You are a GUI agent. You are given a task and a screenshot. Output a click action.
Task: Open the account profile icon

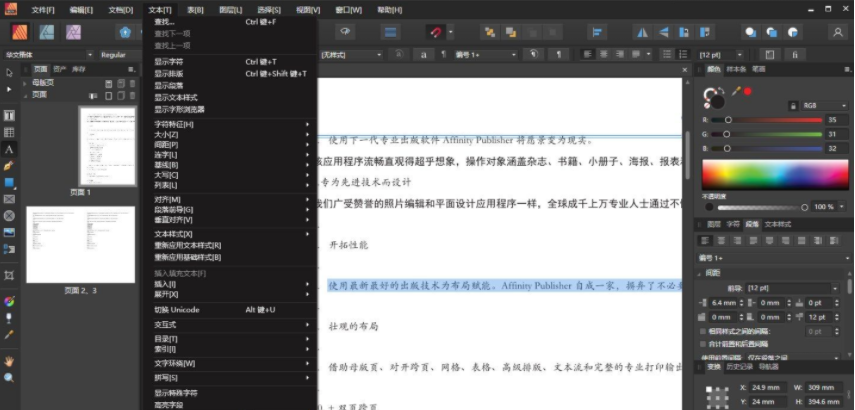coord(839,32)
